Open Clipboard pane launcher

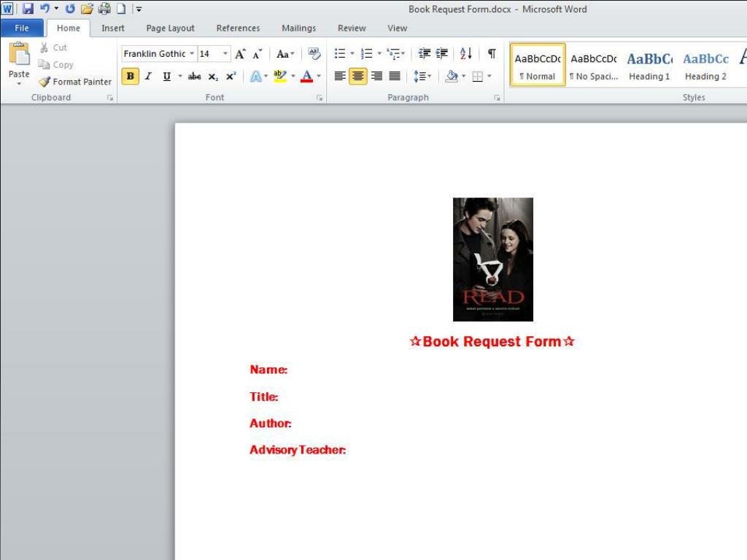coord(110,98)
